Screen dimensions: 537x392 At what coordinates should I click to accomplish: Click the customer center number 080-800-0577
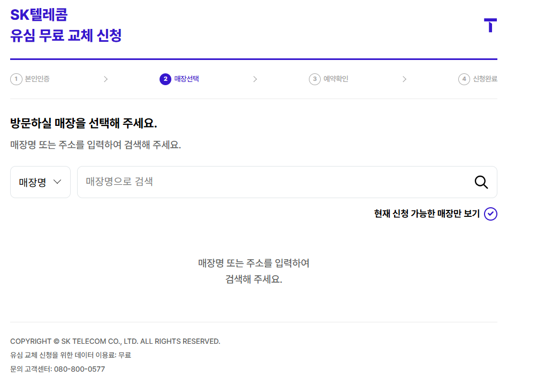point(79,369)
